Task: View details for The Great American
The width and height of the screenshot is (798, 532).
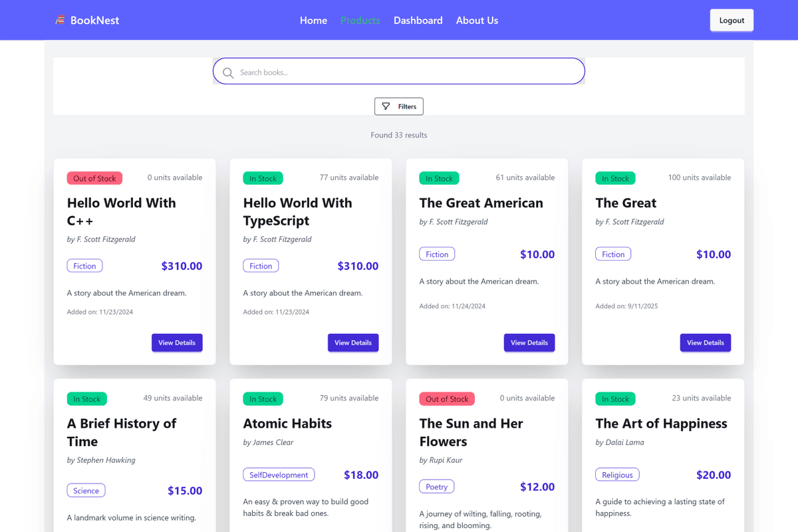Action: (529, 342)
